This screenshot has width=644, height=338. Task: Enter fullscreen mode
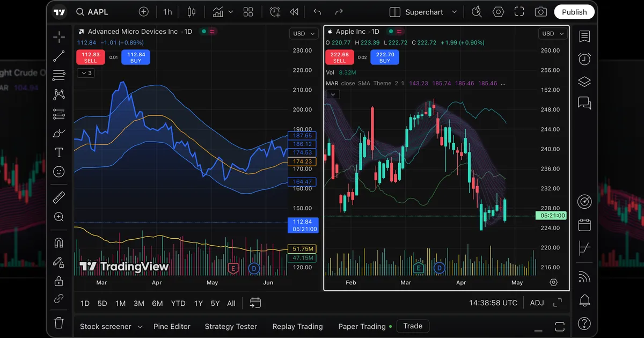pos(519,12)
